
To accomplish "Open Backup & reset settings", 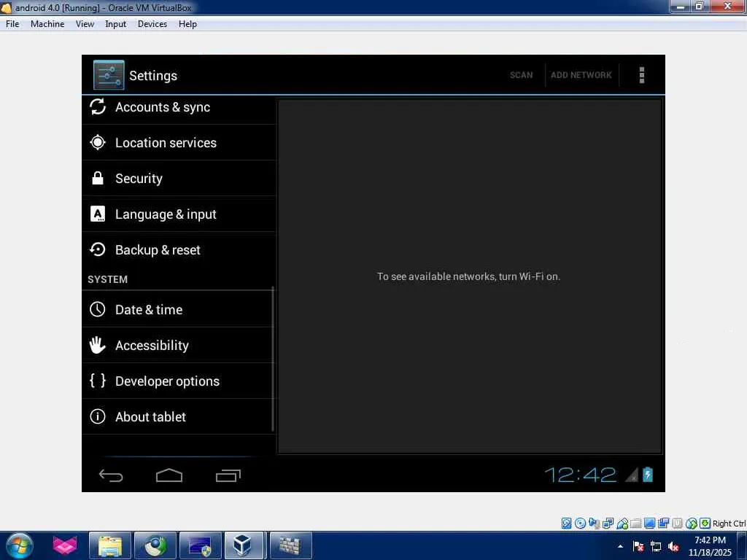I will point(179,249).
